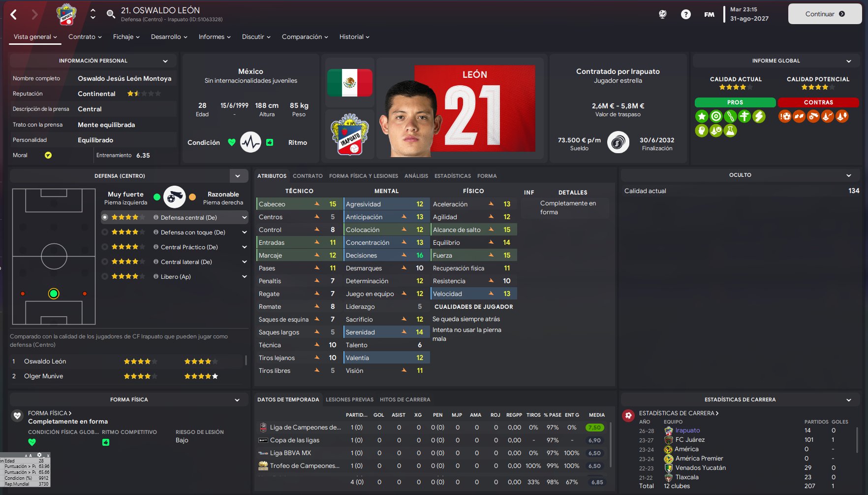Image resolution: width=868 pixels, height=495 pixels.
Task: Click the footedness boot icon
Action: [x=174, y=197]
